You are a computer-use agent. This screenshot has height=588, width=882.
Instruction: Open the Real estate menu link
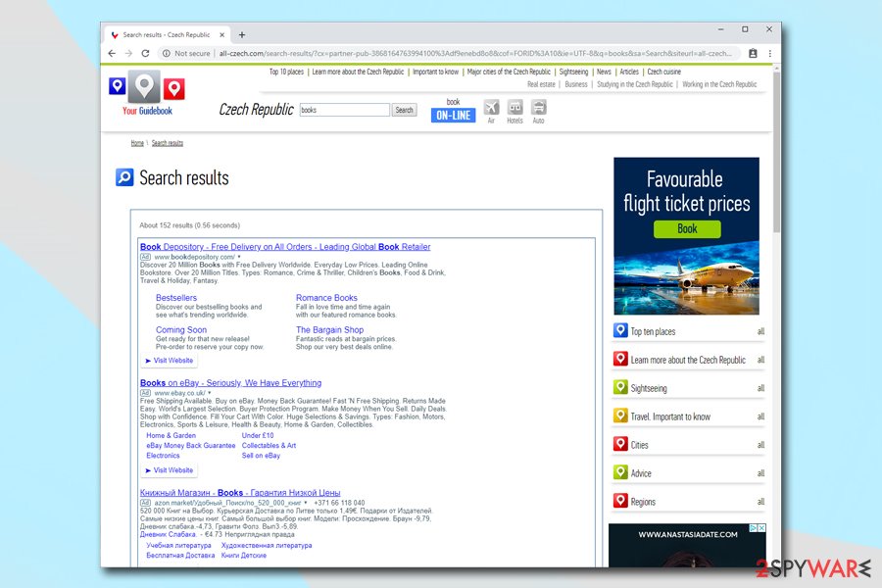[541, 84]
